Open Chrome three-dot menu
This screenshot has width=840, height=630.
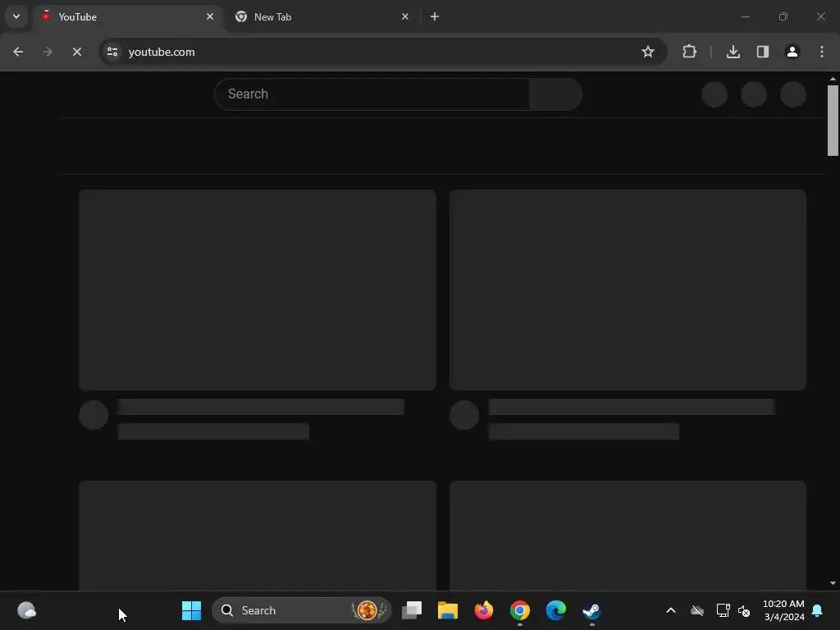click(x=822, y=52)
